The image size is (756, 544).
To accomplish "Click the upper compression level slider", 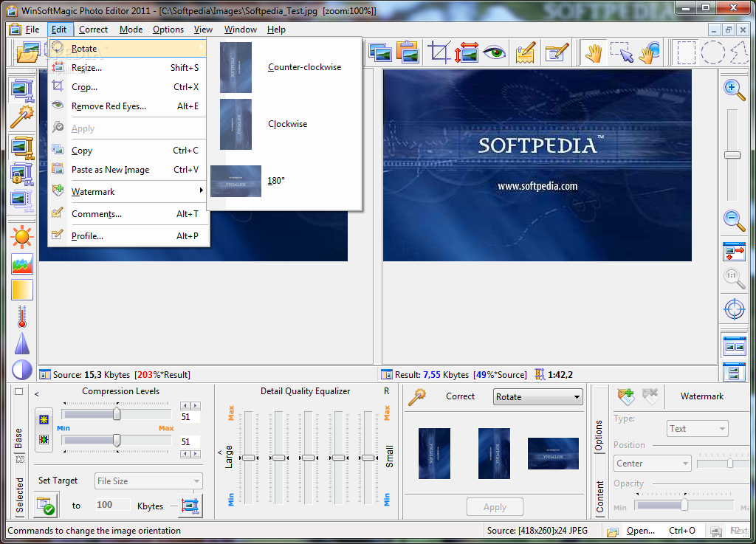I will 116,414.
